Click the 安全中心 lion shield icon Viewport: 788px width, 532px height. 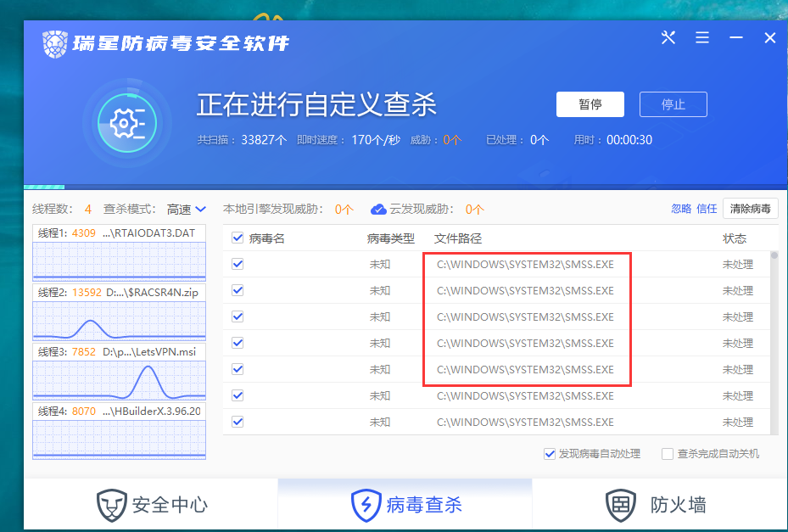pos(112,505)
